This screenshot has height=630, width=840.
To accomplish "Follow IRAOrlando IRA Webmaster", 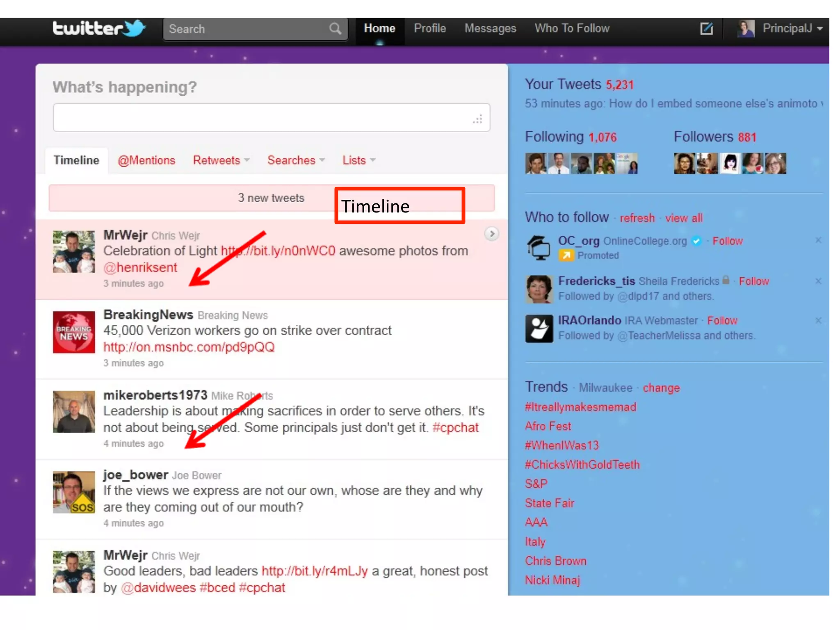I will (722, 321).
